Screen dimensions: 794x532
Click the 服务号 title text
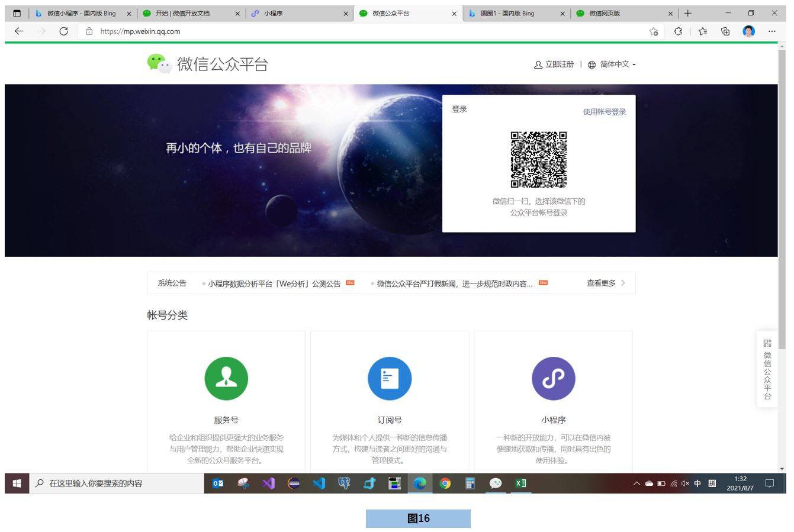click(x=226, y=420)
